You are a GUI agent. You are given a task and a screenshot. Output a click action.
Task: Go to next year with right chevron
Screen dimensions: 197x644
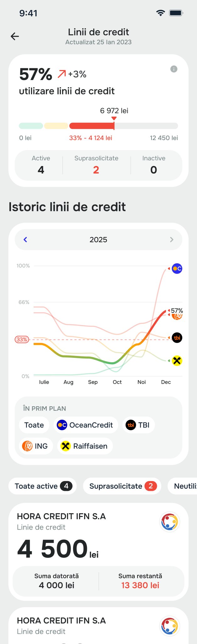coord(172,240)
